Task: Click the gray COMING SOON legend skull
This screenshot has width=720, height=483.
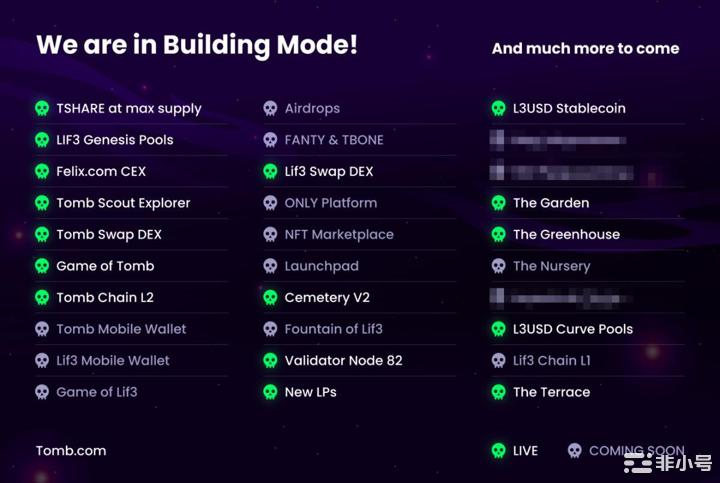Action: click(574, 451)
